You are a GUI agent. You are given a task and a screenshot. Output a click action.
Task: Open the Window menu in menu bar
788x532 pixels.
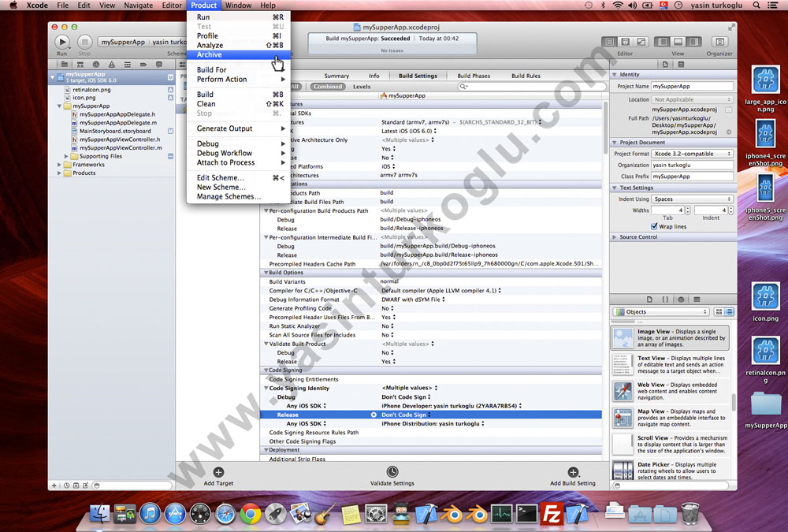point(238,5)
